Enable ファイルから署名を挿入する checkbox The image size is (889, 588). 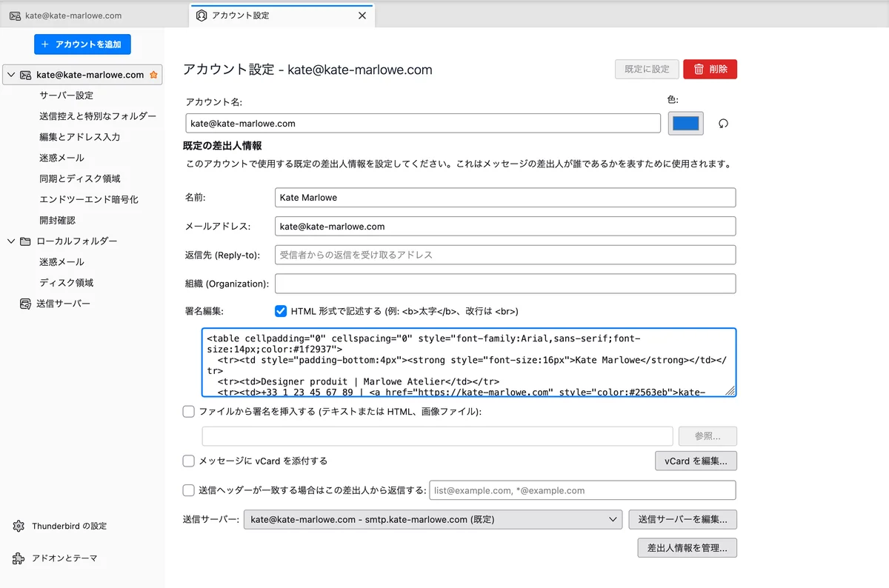(189, 412)
